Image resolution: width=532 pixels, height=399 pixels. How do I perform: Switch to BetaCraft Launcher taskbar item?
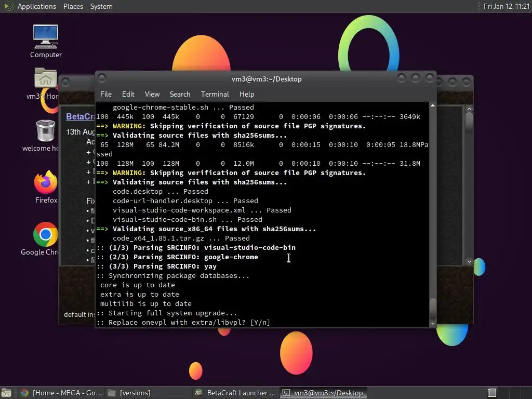coord(236,393)
